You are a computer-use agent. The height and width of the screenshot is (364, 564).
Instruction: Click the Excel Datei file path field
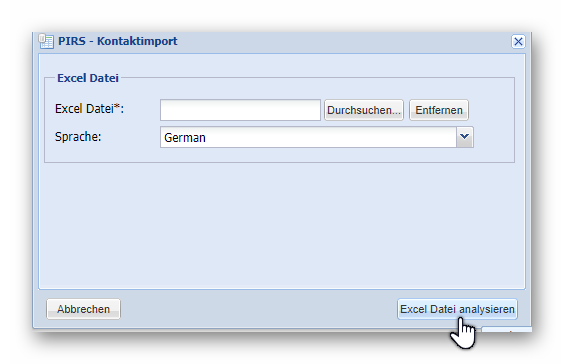pyautogui.click(x=240, y=110)
